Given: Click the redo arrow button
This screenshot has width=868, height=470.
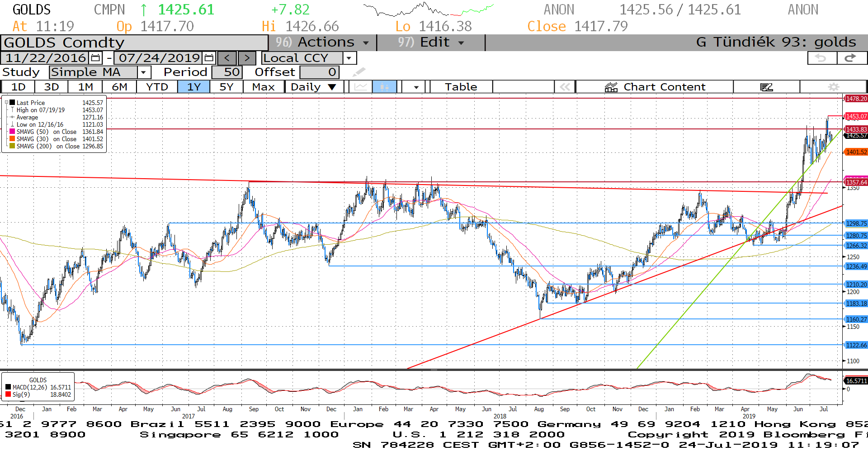Looking at the screenshot, I should coord(851,58).
